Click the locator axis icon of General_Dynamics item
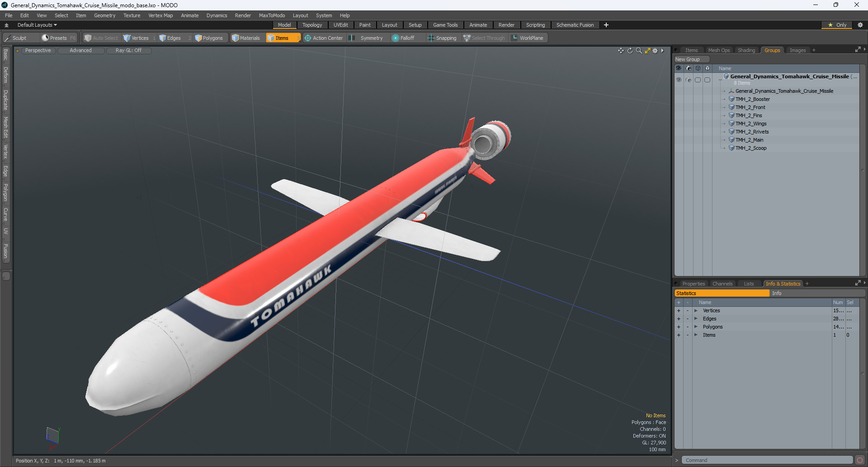The height and width of the screenshot is (467, 868). coord(731,91)
